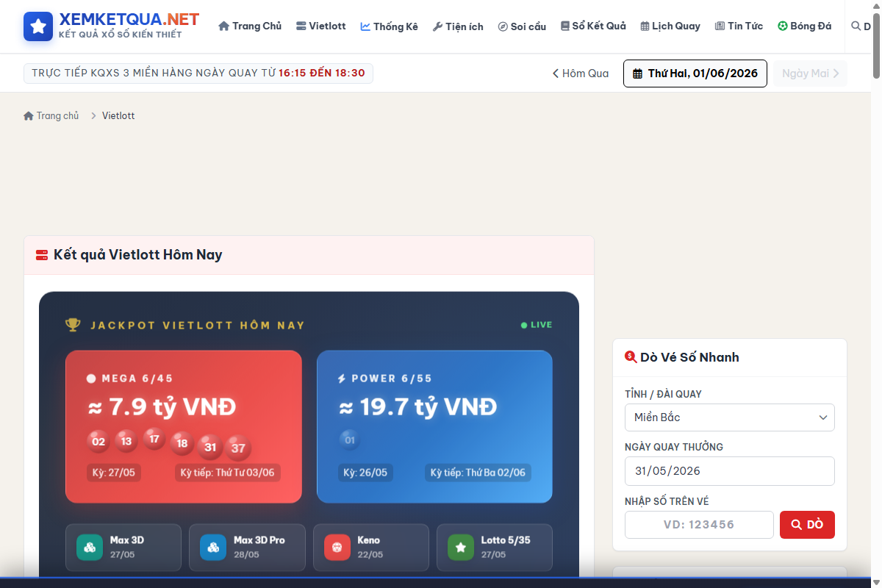882x588 pixels.
Task: Click the Kỳ: 26/05 label
Action: tap(365, 473)
